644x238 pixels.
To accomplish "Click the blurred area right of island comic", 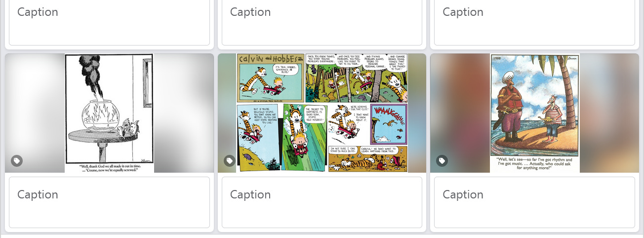I will point(609,113).
